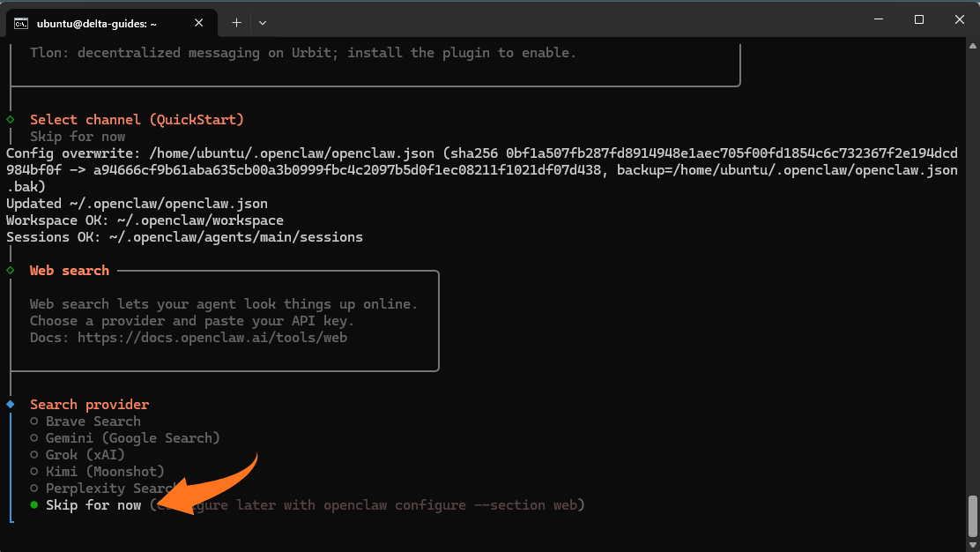Click the Search provider prompt heading

89,405
